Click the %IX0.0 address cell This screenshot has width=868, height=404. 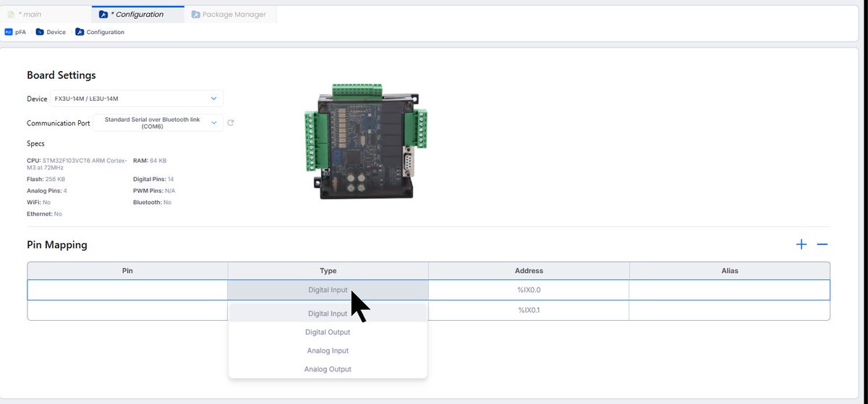pos(529,290)
